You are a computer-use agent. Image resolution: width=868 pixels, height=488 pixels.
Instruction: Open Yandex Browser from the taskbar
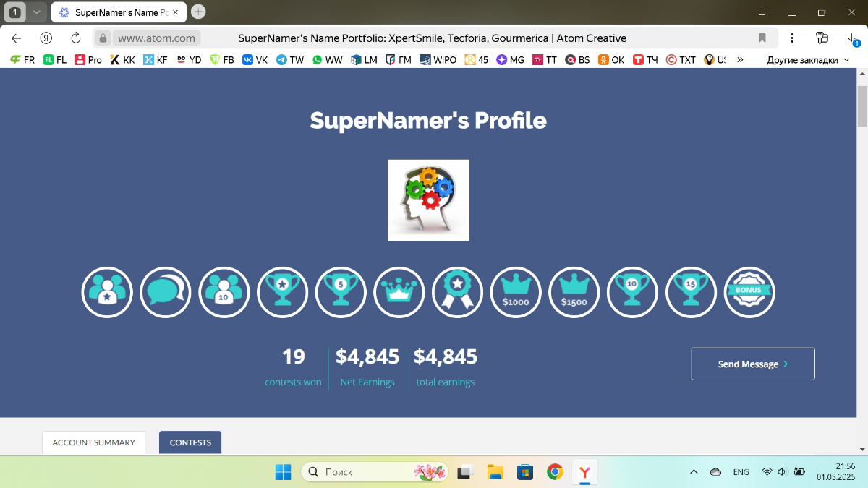[584, 471]
